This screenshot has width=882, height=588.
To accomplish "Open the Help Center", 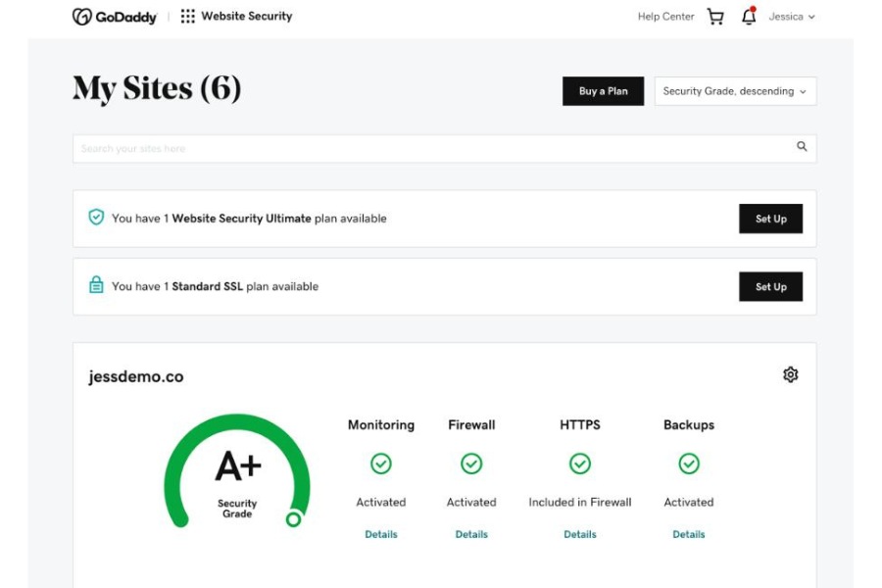I will (666, 17).
